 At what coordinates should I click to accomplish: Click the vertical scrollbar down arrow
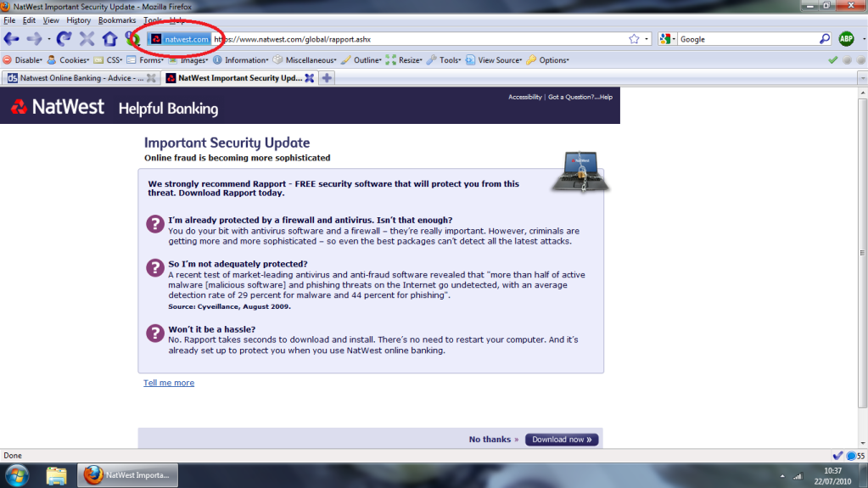coord(862,442)
